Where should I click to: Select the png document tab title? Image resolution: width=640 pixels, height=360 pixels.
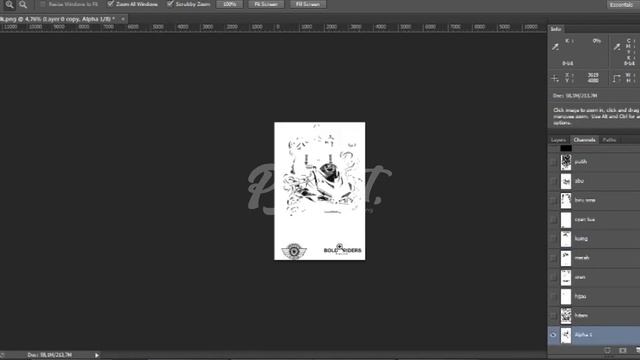pyautogui.click(x=56, y=19)
